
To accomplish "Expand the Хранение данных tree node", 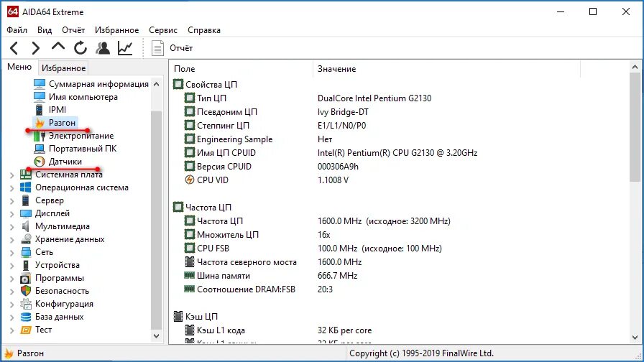I will click(x=11, y=240).
